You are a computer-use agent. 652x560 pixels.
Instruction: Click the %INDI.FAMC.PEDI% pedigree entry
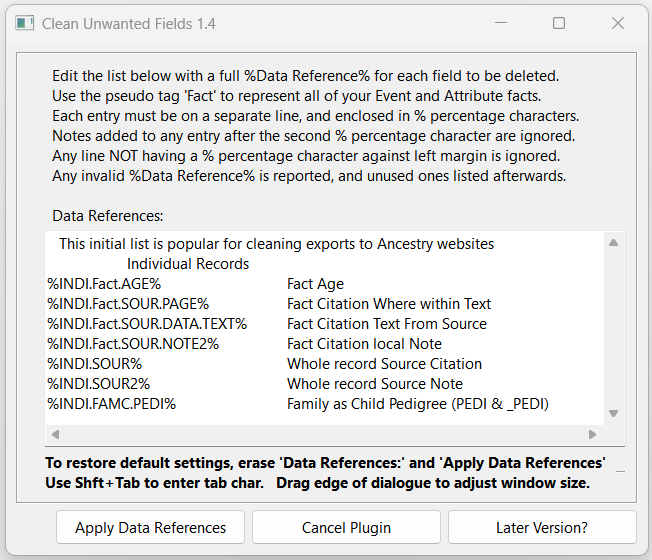[111, 404]
